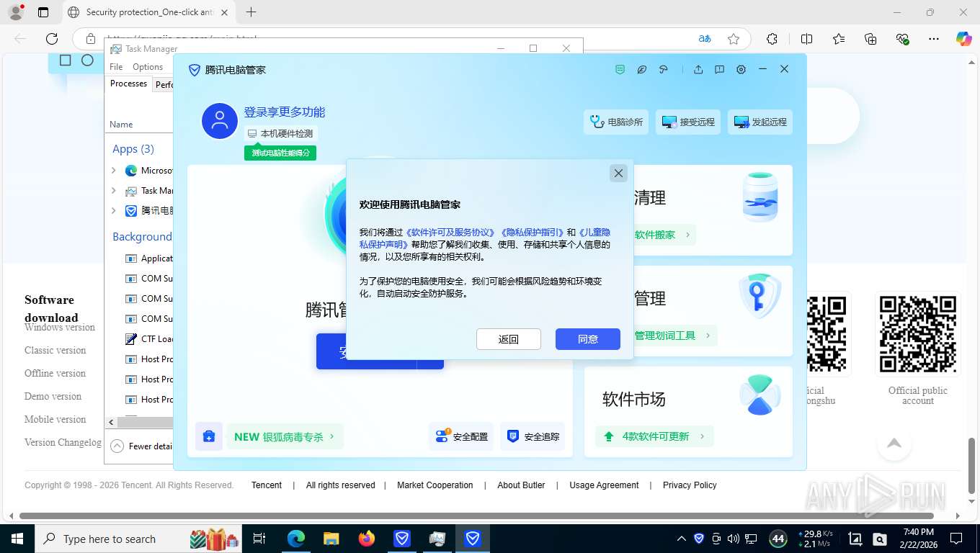980x553 pixels.
Task: Click 同意 to accept the agreement
Action: pos(587,339)
